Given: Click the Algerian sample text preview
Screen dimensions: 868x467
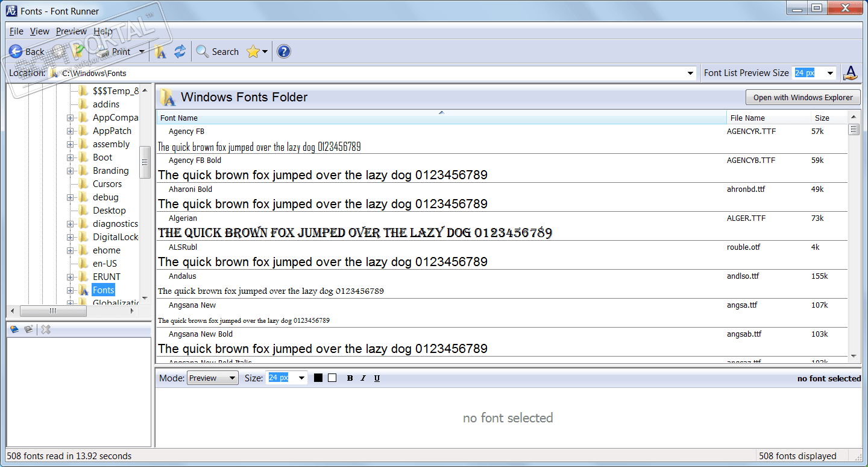Looking at the screenshot, I should click(355, 233).
